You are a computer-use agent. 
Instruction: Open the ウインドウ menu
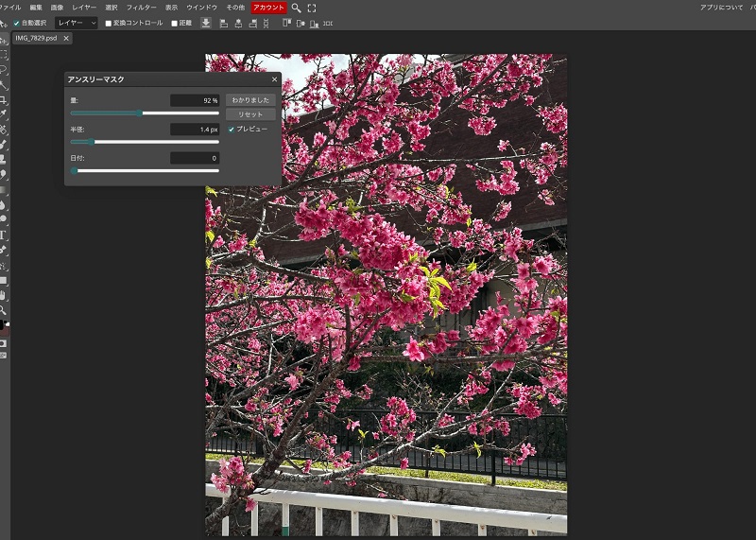pos(201,8)
